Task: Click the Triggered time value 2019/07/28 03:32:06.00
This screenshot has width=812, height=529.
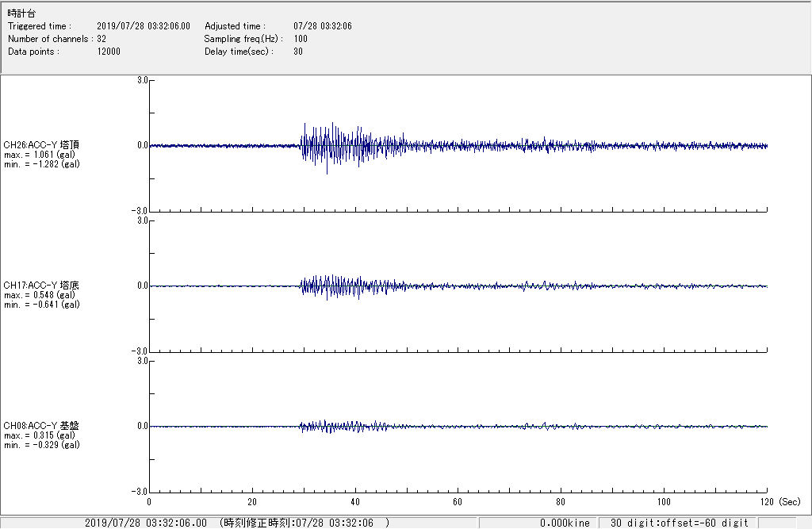Action: point(148,26)
